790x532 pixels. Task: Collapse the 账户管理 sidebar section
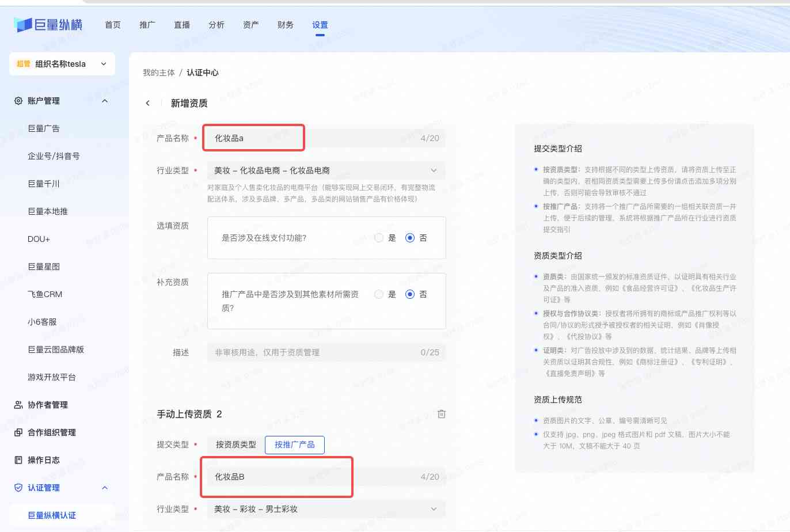tap(105, 101)
